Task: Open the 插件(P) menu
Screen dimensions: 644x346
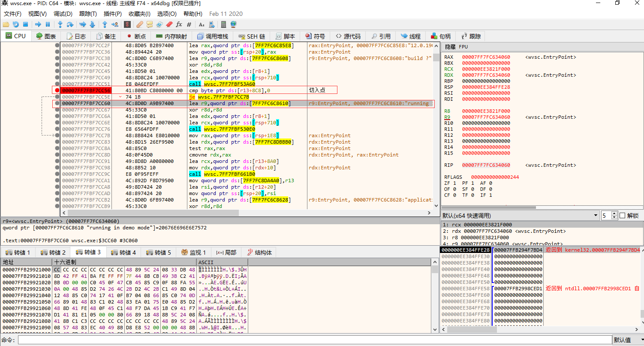Action: [x=113, y=14]
